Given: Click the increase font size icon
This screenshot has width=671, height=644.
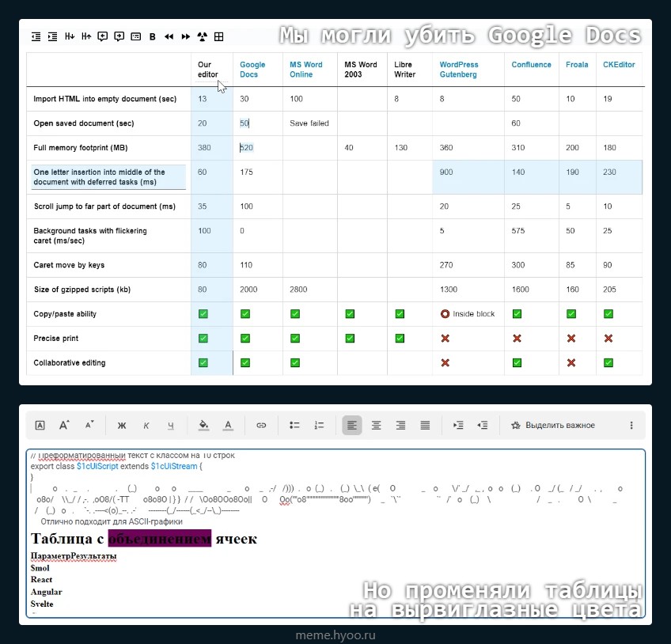Looking at the screenshot, I should coord(65,426).
